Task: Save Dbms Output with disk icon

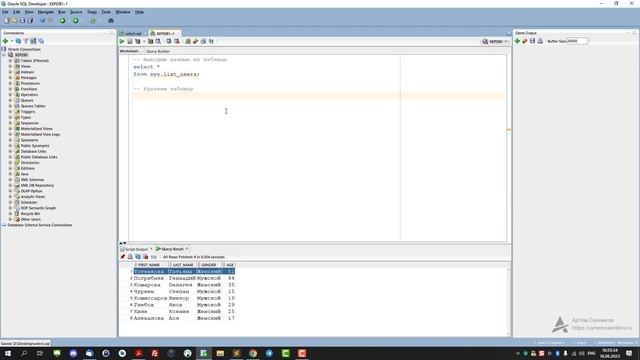Action: tap(532, 41)
